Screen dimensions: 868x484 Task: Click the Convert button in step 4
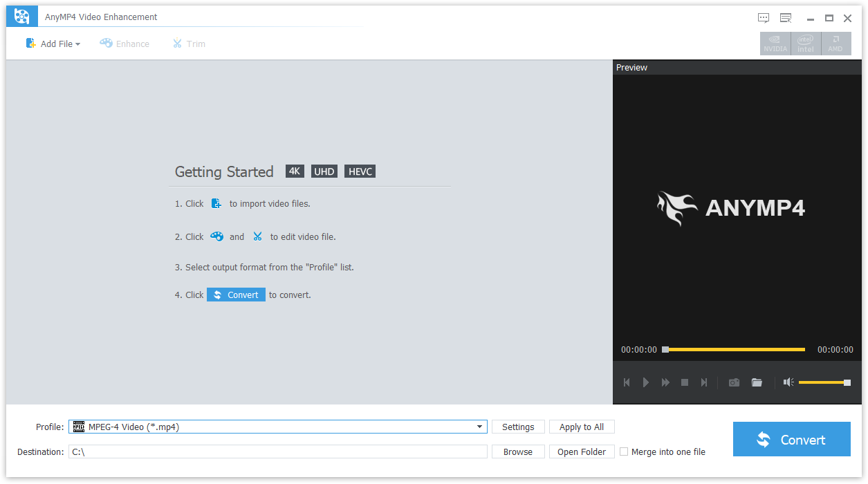coord(236,295)
